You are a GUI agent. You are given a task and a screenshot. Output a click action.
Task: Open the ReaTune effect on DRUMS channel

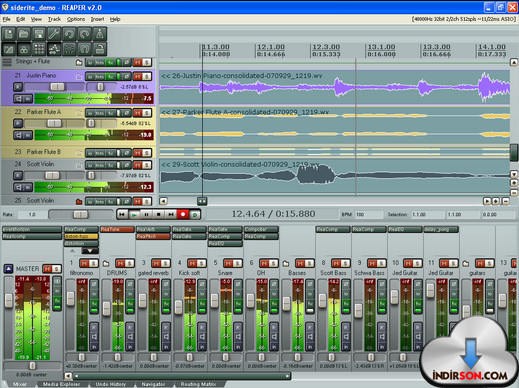click(117, 229)
